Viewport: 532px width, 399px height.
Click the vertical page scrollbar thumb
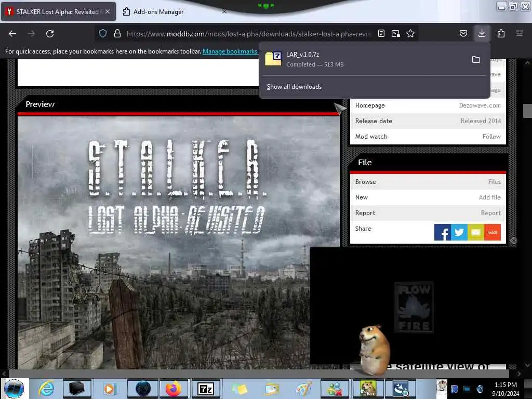pos(527,111)
